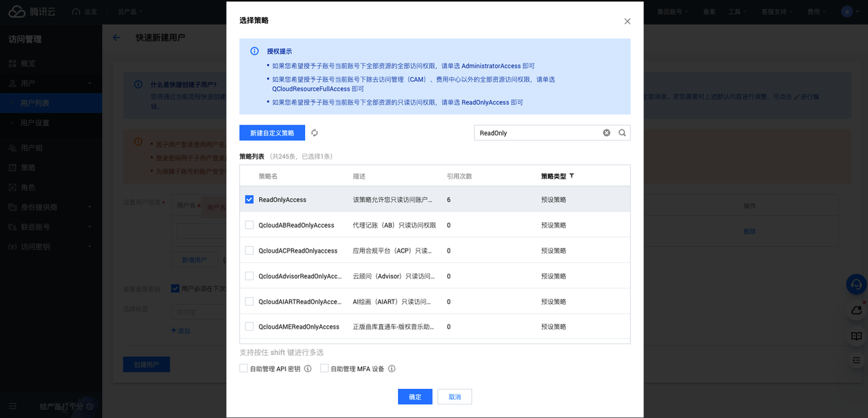Open the 集团账号 dropdown
This screenshot has height=418, width=868.
point(673,12)
